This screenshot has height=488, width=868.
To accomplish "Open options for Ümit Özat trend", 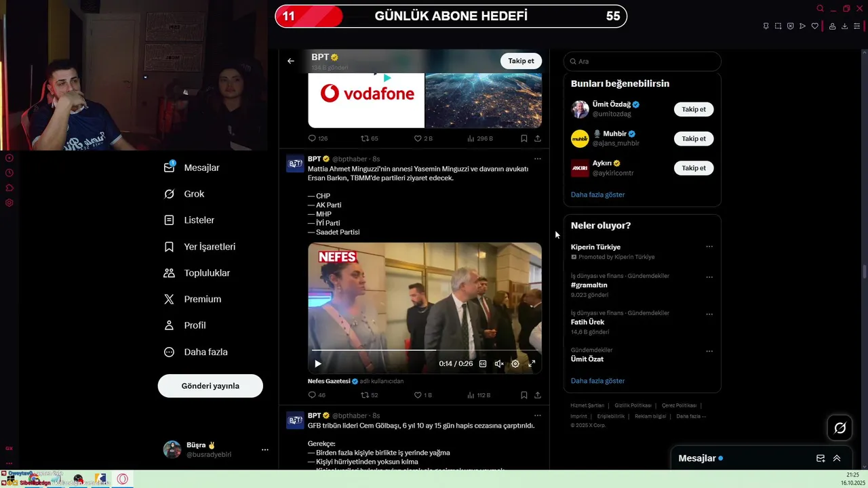I will (x=709, y=351).
